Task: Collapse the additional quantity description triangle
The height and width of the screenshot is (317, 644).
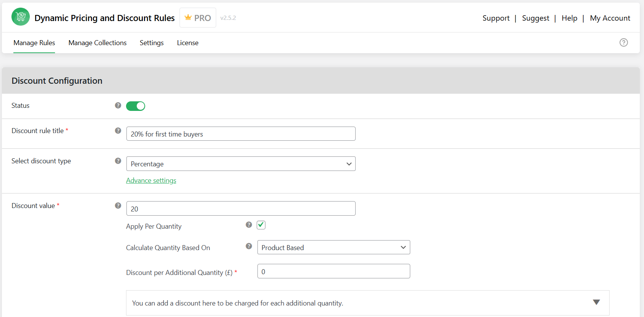Action: pyautogui.click(x=596, y=302)
